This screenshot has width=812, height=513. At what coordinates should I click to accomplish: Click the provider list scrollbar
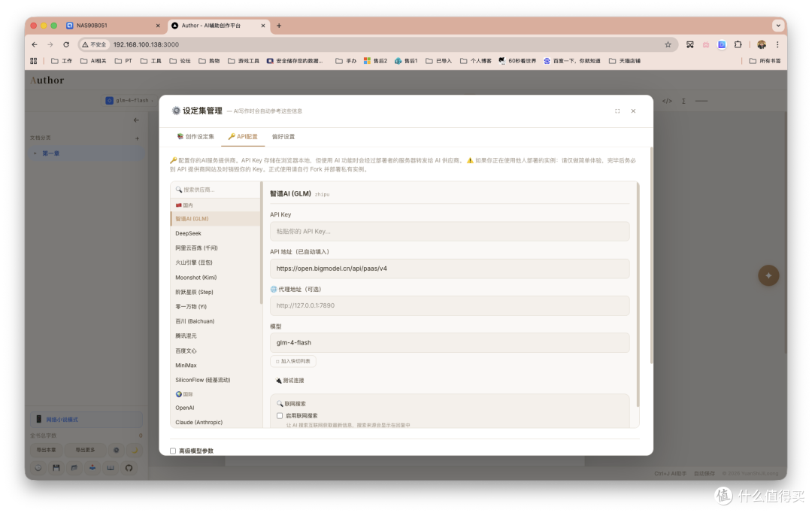coord(262,244)
